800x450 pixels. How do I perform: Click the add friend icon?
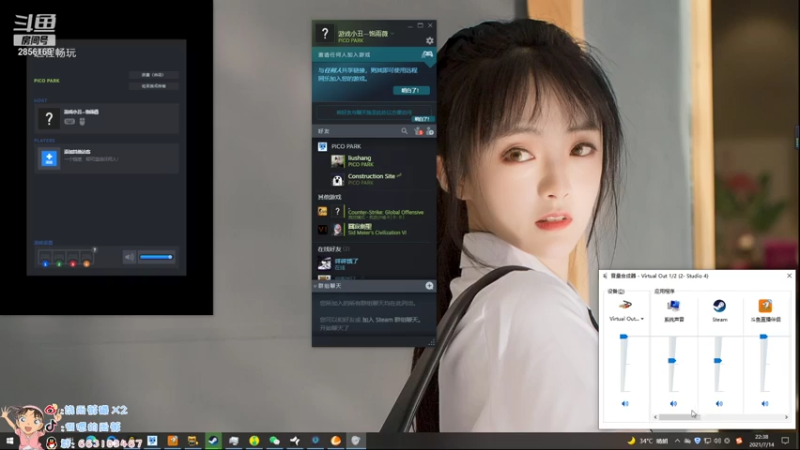click(x=430, y=132)
